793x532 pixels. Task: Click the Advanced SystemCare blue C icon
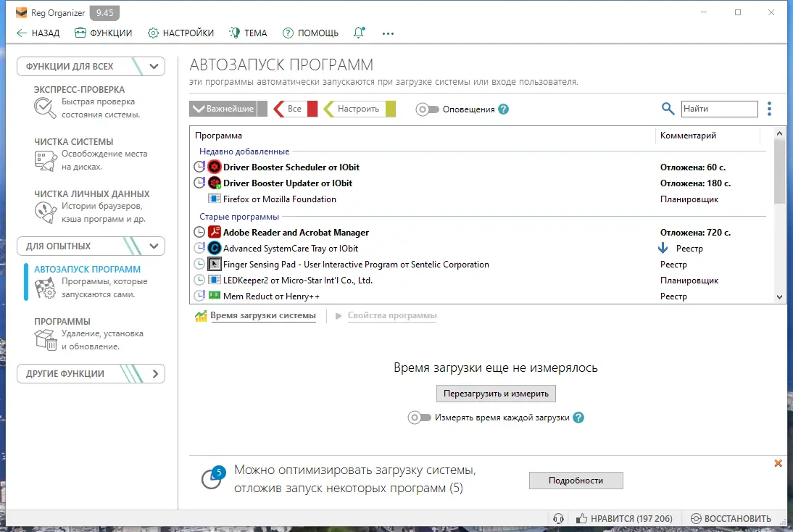click(215, 248)
